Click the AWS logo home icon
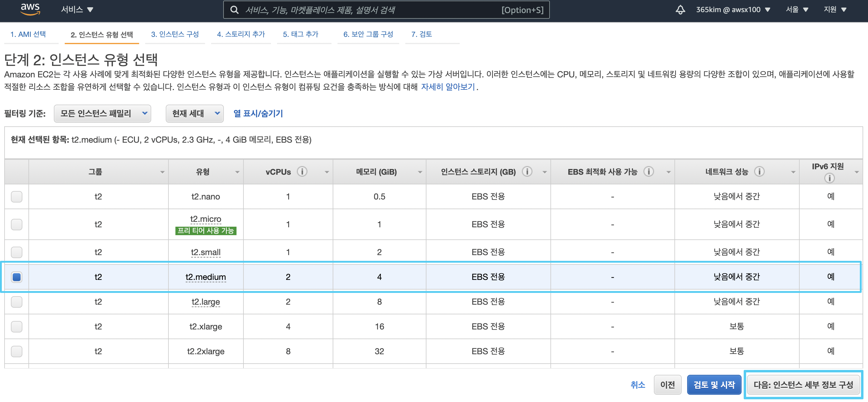868x402 pixels. 30,9
